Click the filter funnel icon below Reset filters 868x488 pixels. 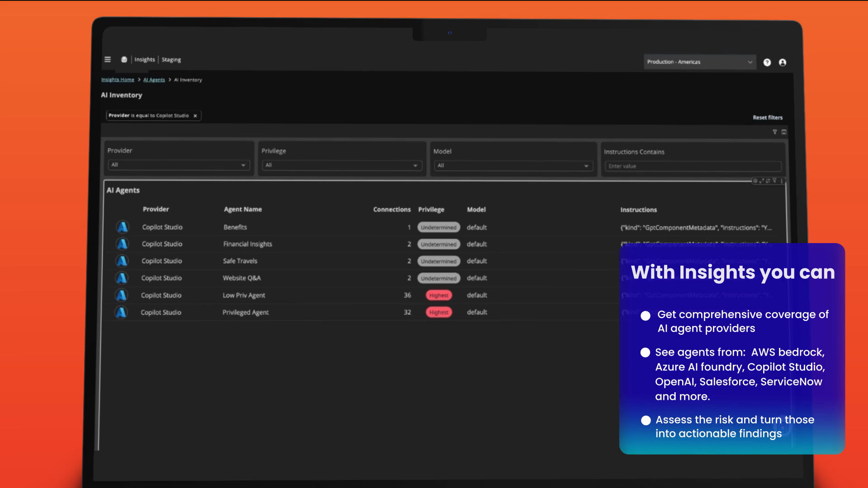774,132
